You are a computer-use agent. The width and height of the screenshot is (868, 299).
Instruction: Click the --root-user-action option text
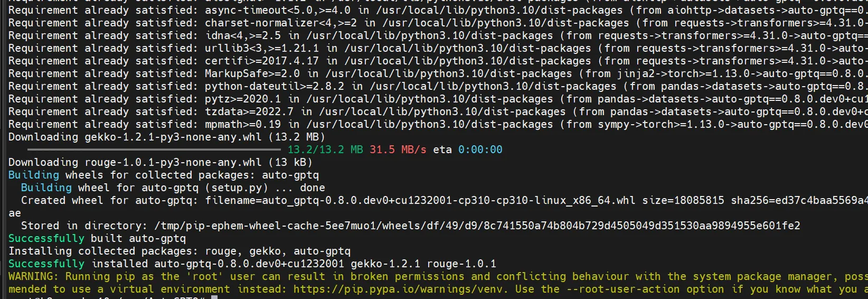tap(622, 289)
